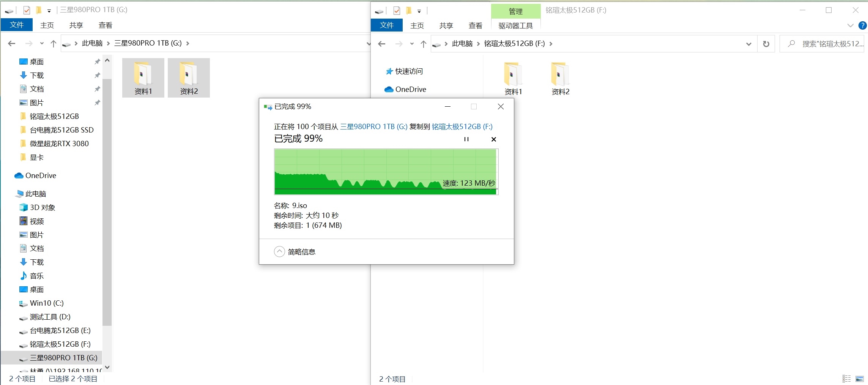This screenshot has width=868, height=385.
Task: Click 此电脑 breadcrumb in right window
Action: coord(462,44)
